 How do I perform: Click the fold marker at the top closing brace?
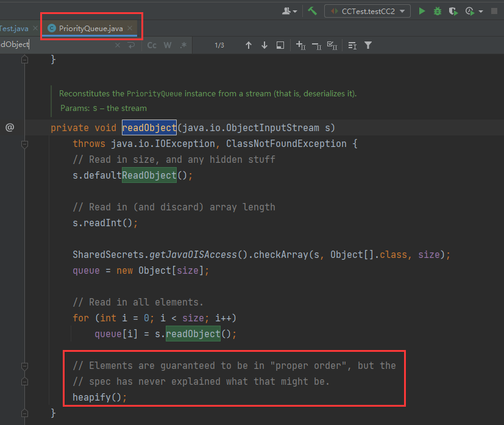coord(25,60)
